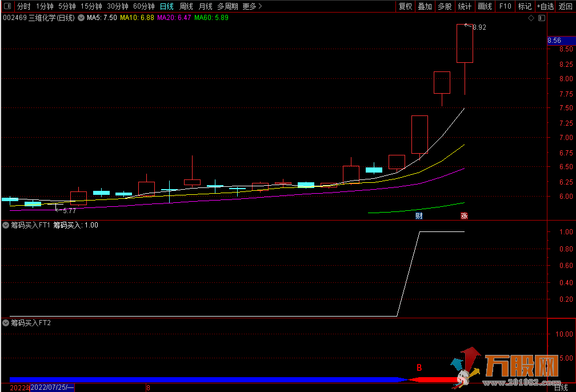The width and height of the screenshot is (576, 392).
Task: Switch to the 周线 weekly tab
Action: 186,7
